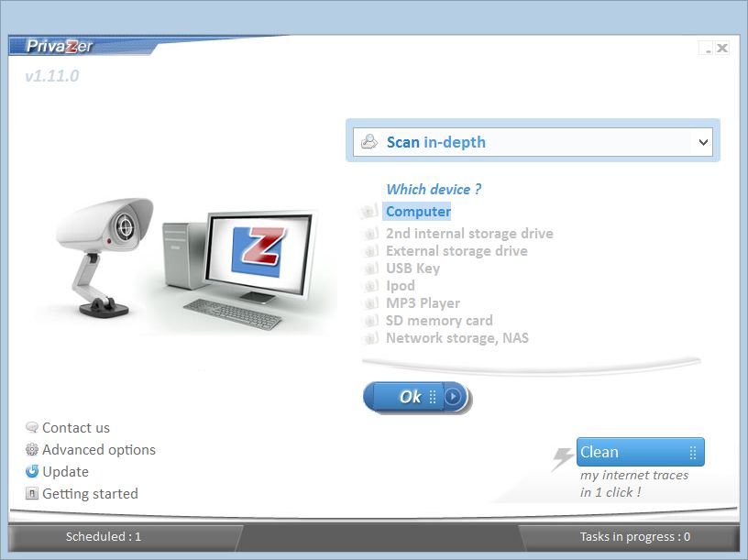
Task: Choose the Ipod device
Action: 401,286
